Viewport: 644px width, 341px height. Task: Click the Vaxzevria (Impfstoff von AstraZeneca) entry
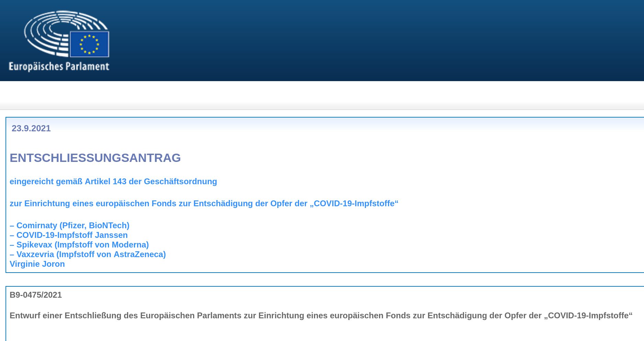[88, 254]
